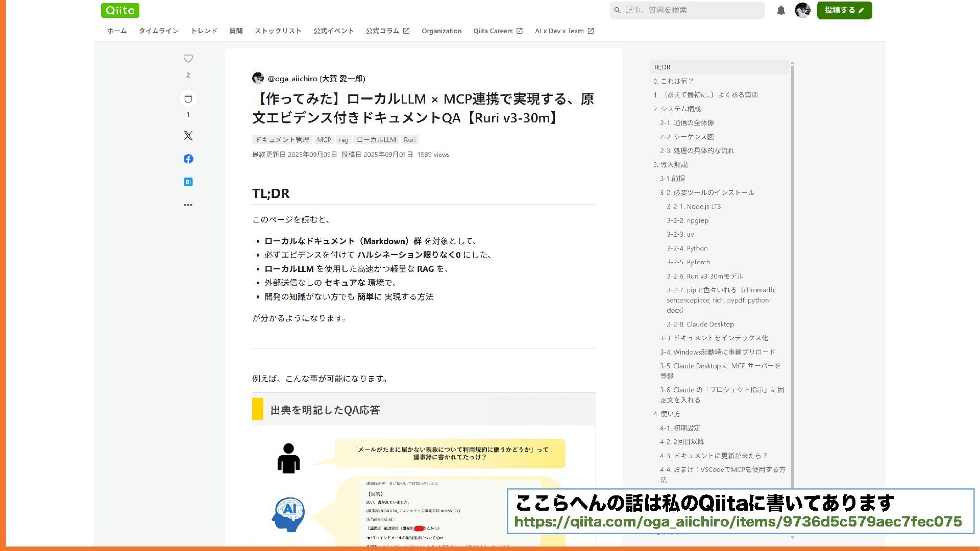
Task: Open the notifications bell
Action: pyautogui.click(x=781, y=10)
